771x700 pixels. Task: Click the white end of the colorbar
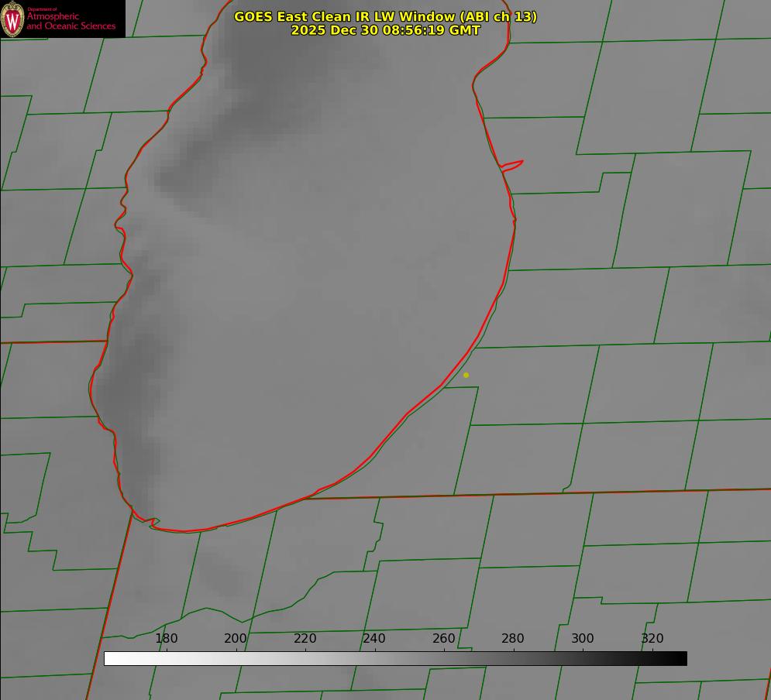(x=110, y=658)
